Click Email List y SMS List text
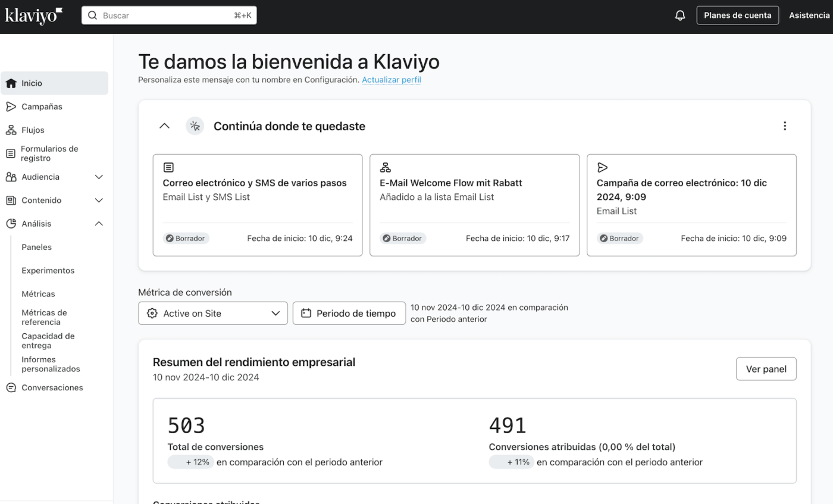 click(x=206, y=197)
